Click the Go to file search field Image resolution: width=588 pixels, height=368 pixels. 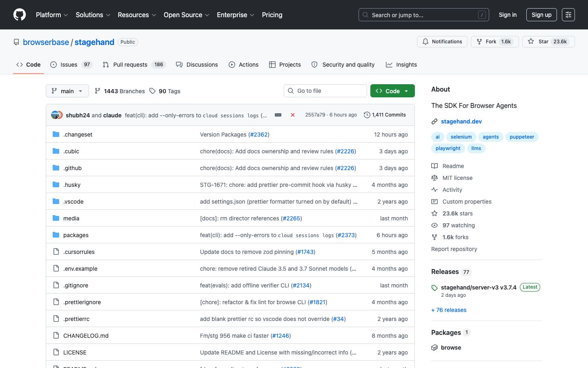tap(325, 91)
